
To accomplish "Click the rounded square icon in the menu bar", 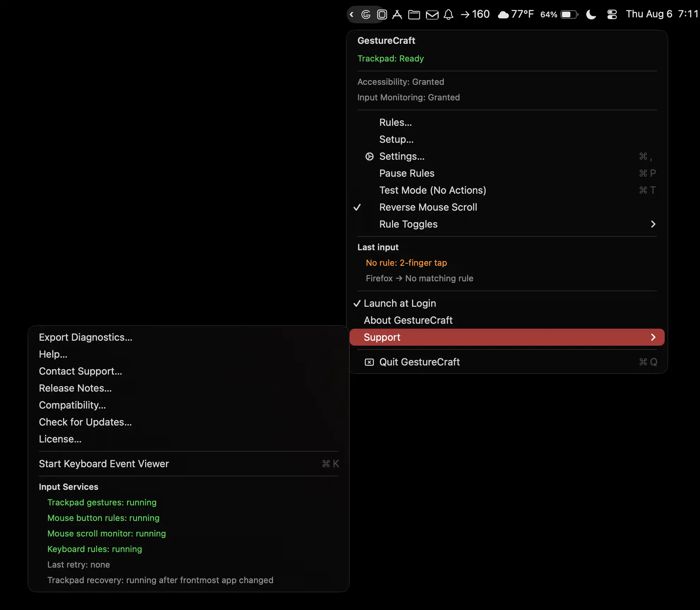I will (382, 14).
